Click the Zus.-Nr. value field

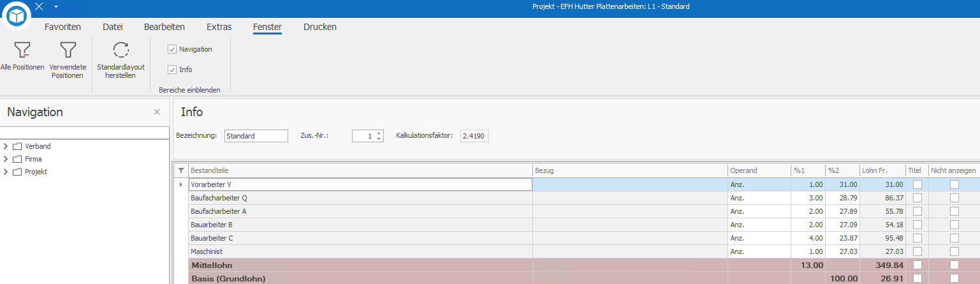point(363,136)
